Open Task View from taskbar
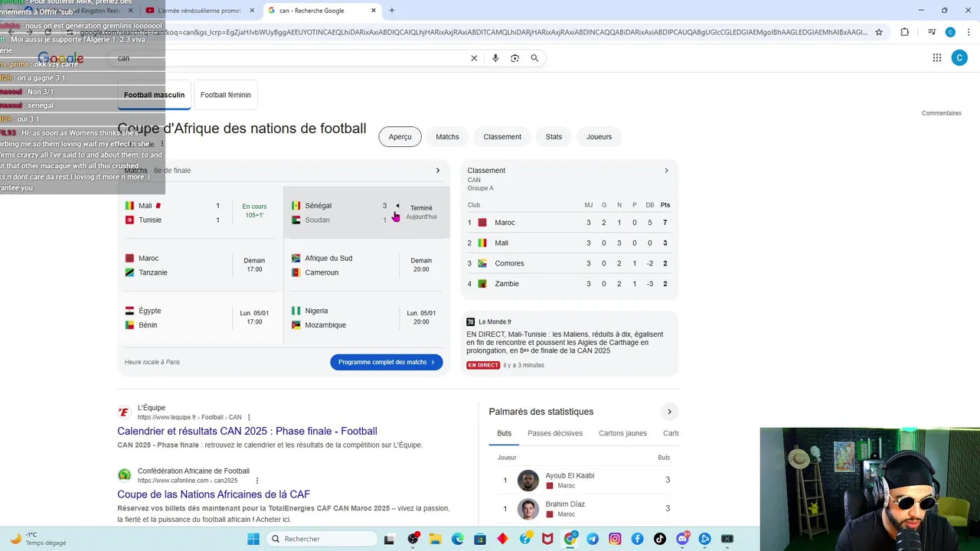 [x=389, y=539]
